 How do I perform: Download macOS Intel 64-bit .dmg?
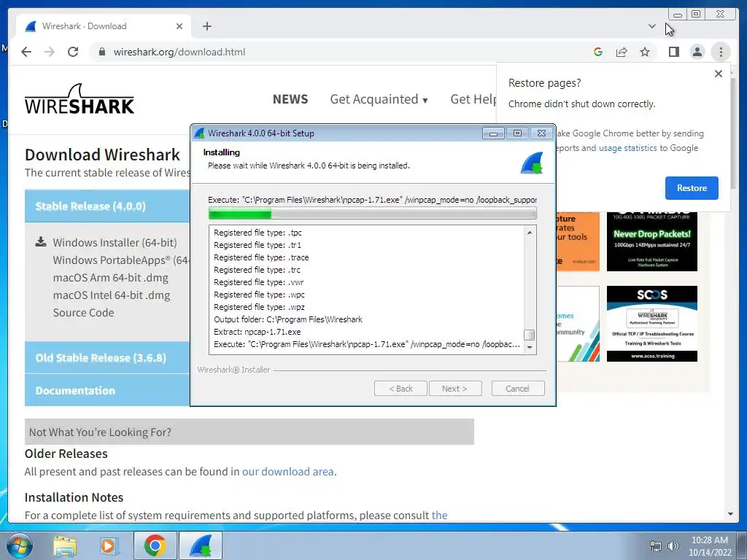tap(112, 295)
